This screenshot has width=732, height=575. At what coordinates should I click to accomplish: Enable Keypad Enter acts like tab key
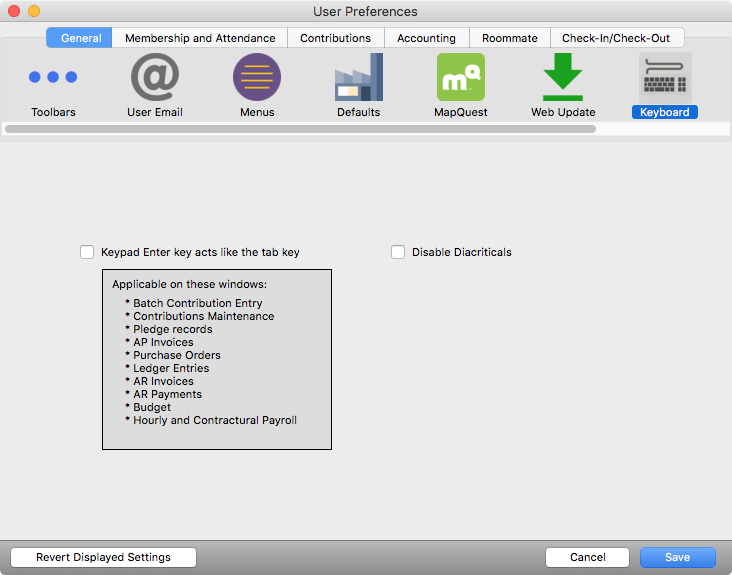pos(87,252)
